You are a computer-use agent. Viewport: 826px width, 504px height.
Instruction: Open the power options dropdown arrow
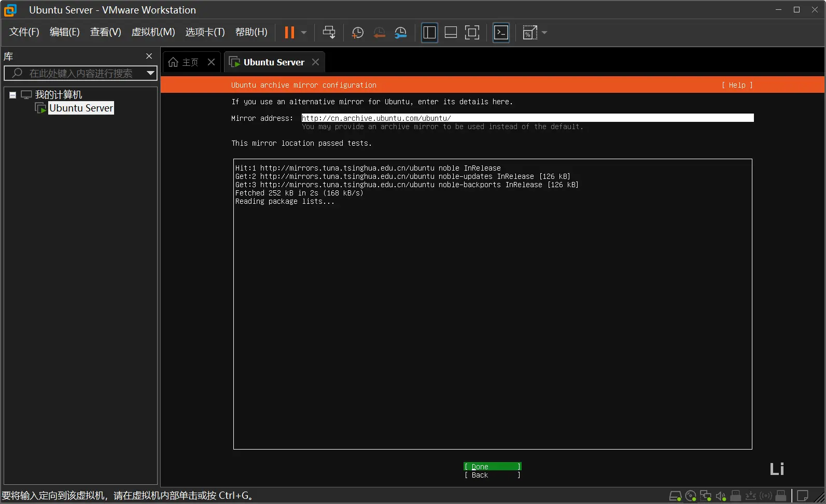304,33
